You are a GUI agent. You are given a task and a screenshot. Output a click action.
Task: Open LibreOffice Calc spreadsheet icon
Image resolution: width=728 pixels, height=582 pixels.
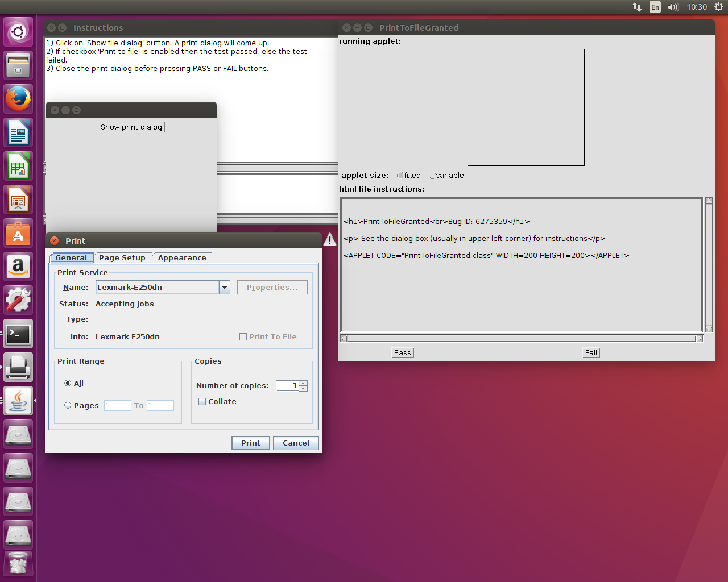[18, 167]
